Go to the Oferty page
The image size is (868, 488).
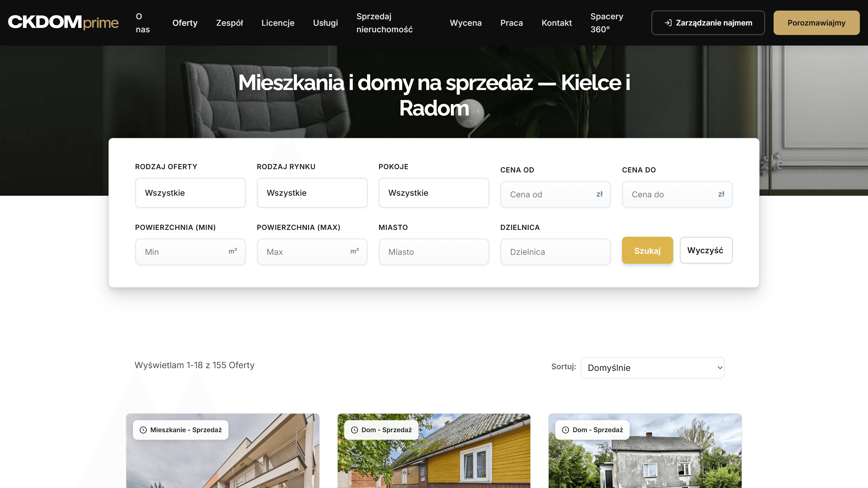click(x=185, y=23)
